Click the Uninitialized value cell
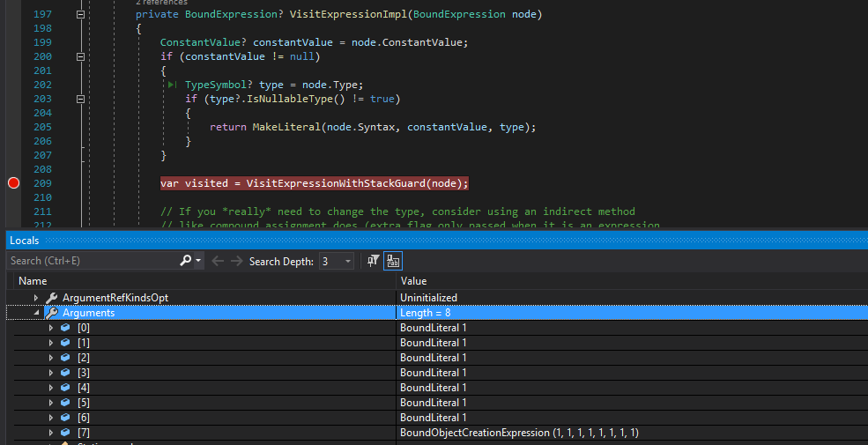The image size is (868, 445). coord(428,298)
